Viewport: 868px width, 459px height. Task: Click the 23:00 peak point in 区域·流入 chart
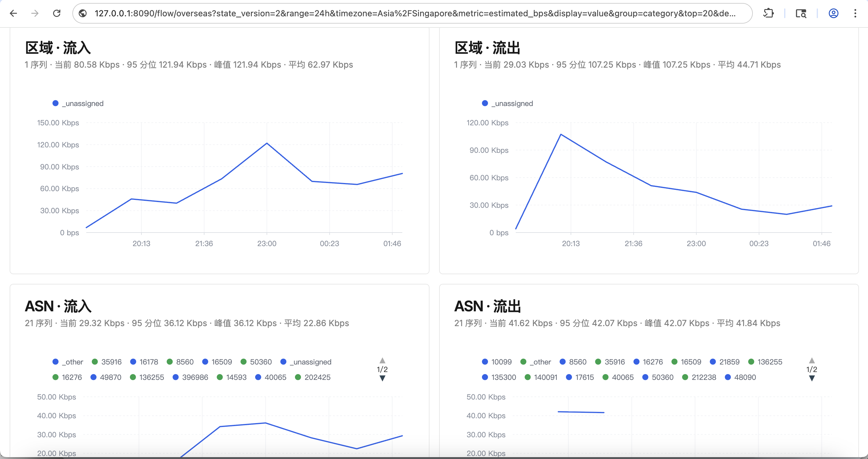267,143
